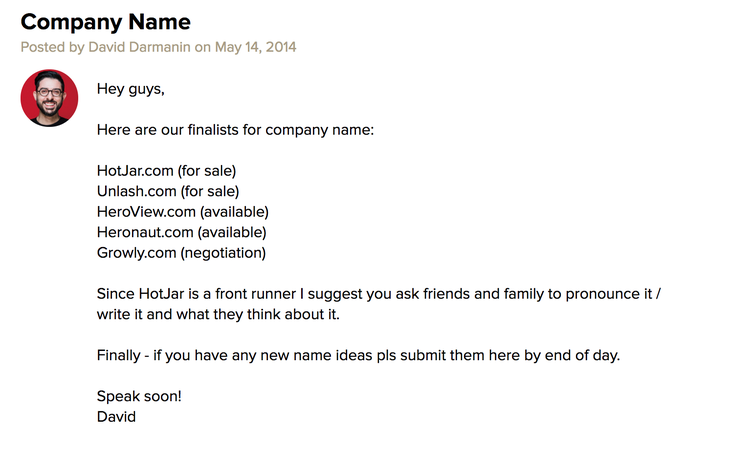Viewport: 750px width, 451px height.
Task: Click the 'Speak soon!' closing line
Action: [x=139, y=396]
